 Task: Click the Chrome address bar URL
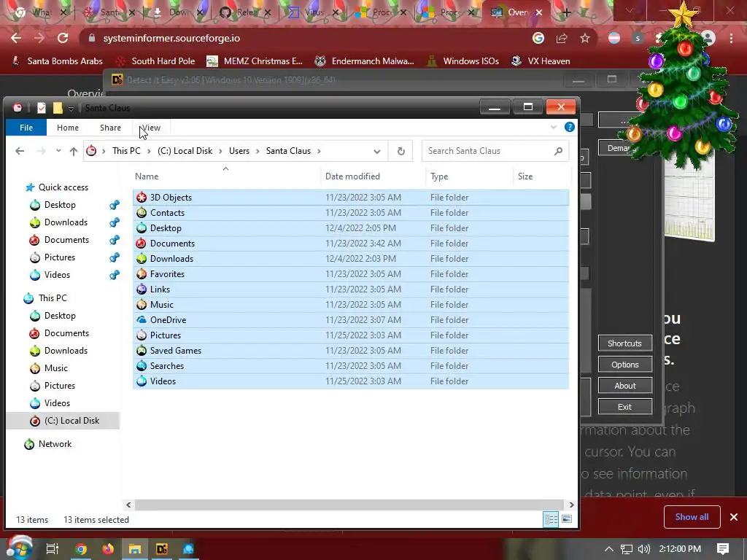[171, 38]
